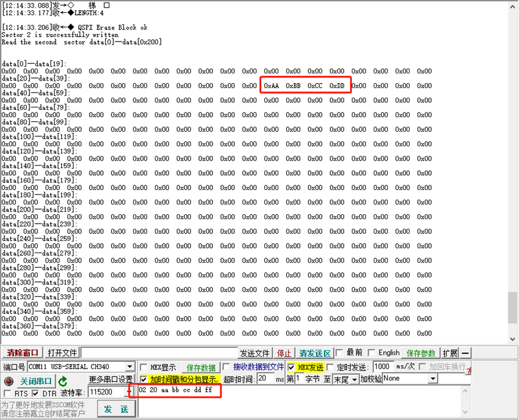The width and height of the screenshot is (519, 420).
Task: Click the 为了更好地发展SSCOM软件 notice text
Action: (x=43, y=405)
